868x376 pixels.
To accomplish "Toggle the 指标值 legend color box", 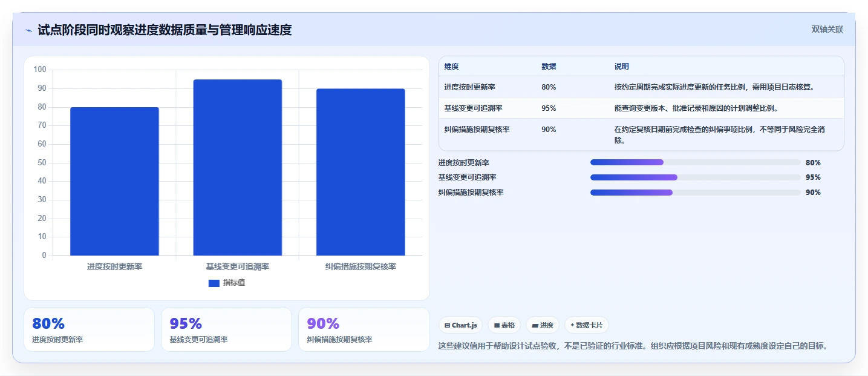I will pos(214,283).
